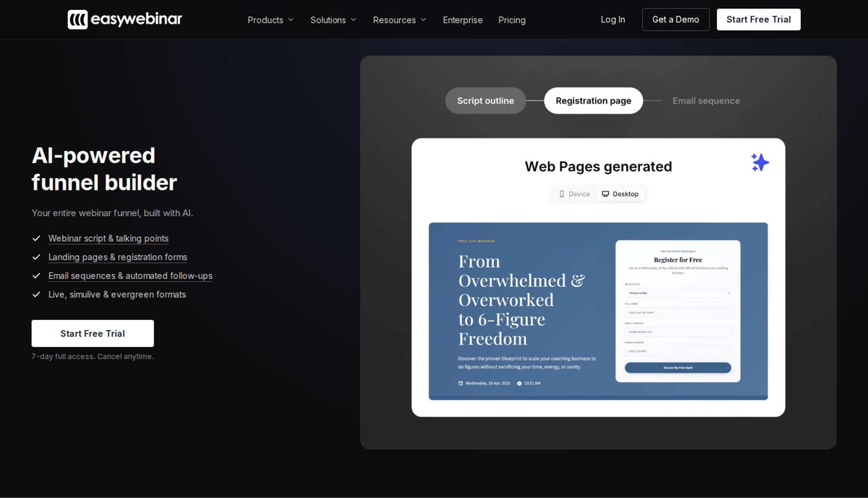The image size is (868, 498).
Task: Click the easywebinar wordmark text
Action: [136, 19]
